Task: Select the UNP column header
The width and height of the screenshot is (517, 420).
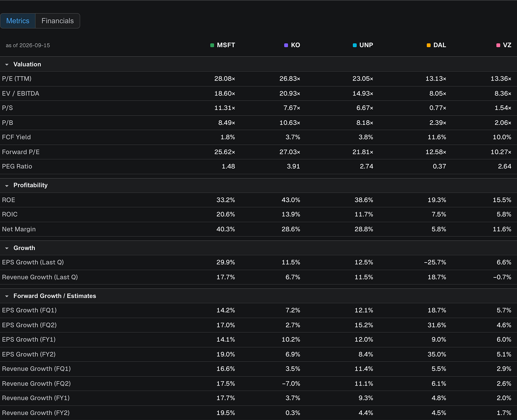Action: (366, 45)
